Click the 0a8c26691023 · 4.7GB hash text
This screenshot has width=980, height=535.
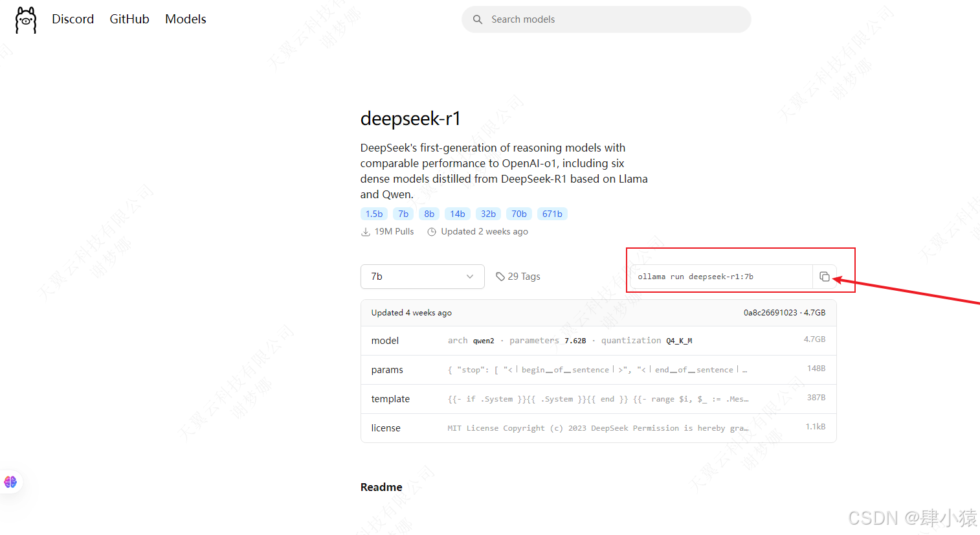[785, 313]
